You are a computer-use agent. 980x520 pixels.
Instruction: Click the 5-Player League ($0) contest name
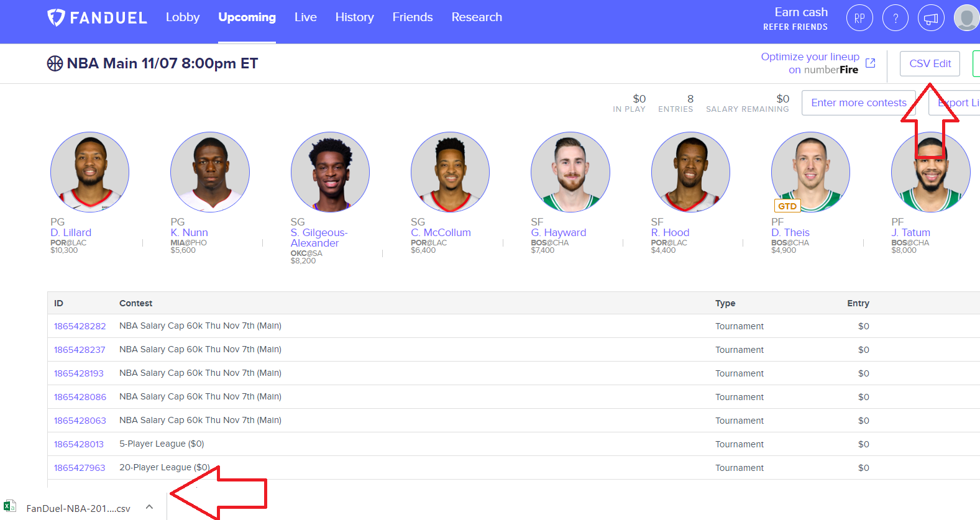162,444
